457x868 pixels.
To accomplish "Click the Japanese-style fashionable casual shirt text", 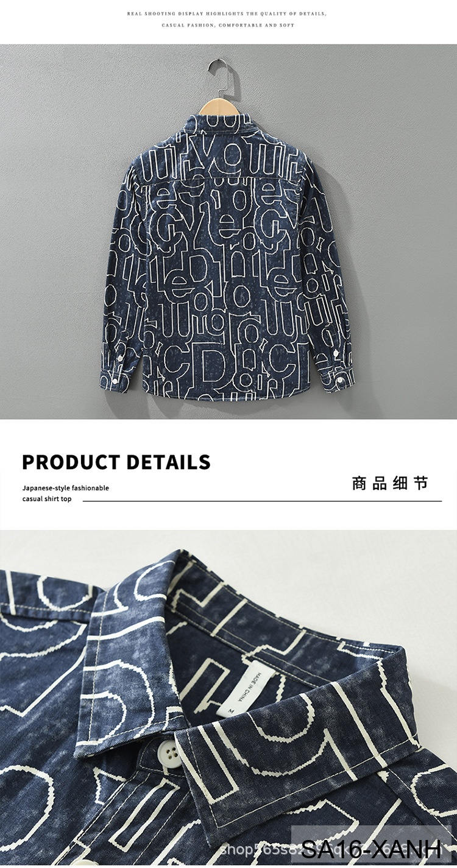I will (66, 493).
